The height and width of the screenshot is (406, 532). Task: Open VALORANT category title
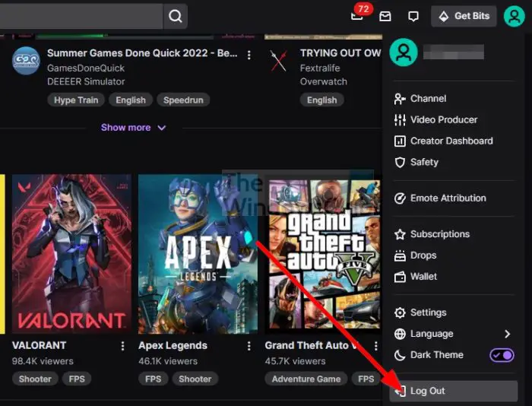40,346
